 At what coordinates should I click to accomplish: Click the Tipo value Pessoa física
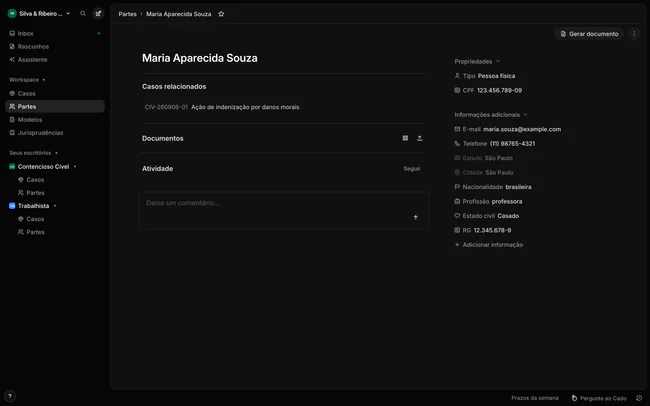click(496, 76)
